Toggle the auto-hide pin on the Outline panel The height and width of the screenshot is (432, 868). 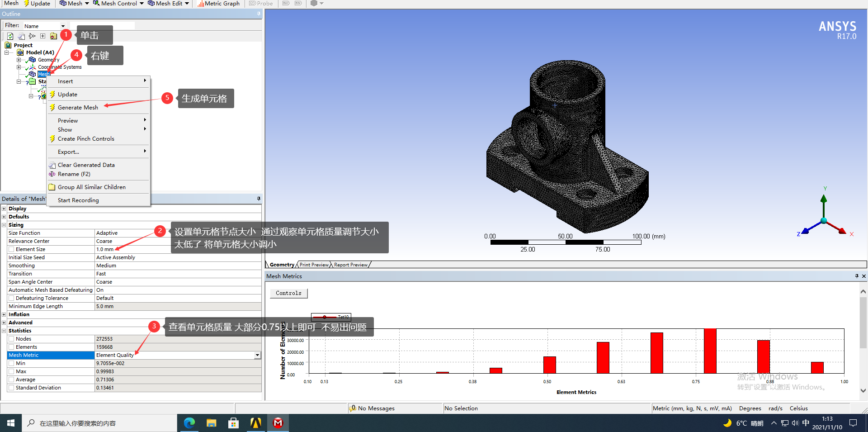tap(259, 14)
